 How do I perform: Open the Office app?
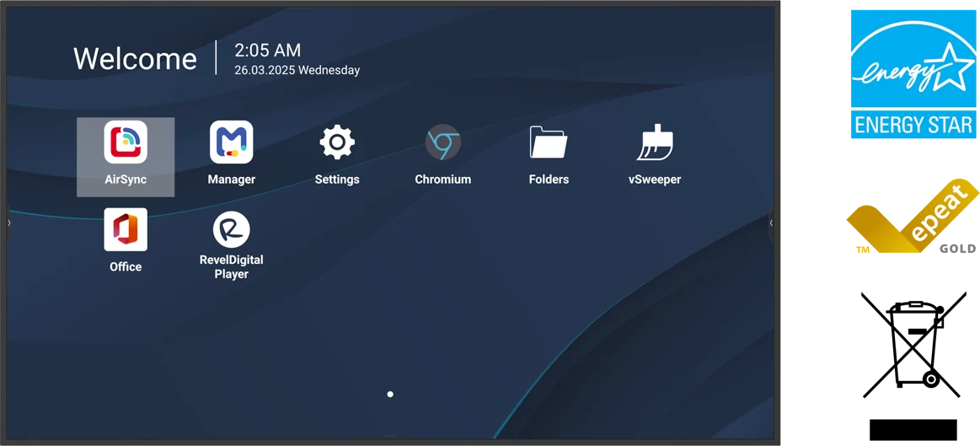(126, 229)
